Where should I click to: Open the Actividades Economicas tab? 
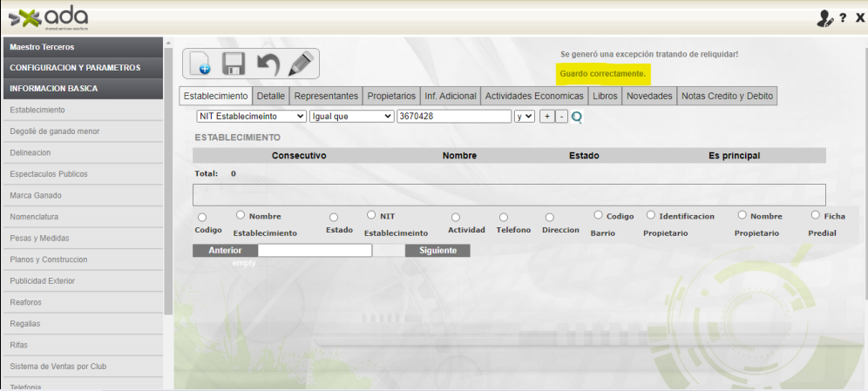point(533,96)
